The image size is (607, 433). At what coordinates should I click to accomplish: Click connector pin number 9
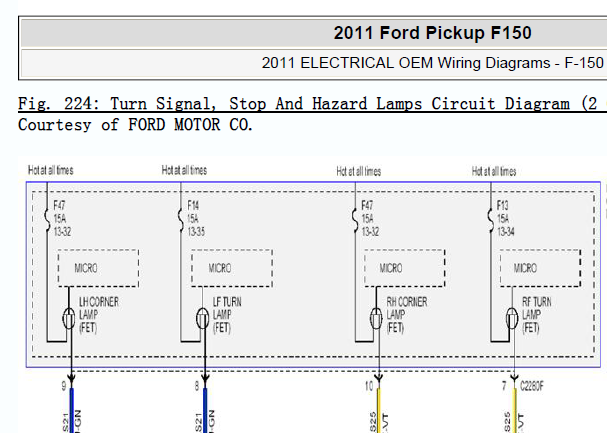(x=64, y=386)
